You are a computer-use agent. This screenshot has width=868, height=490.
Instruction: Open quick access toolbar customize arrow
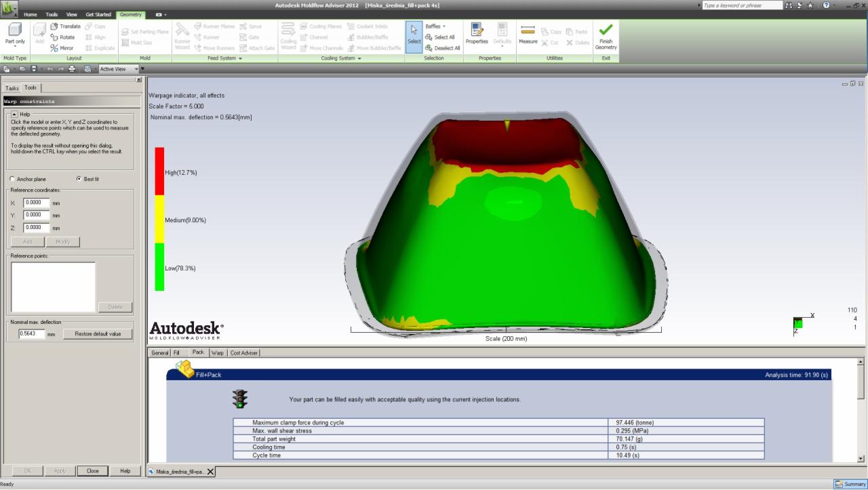(x=142, y=69)
